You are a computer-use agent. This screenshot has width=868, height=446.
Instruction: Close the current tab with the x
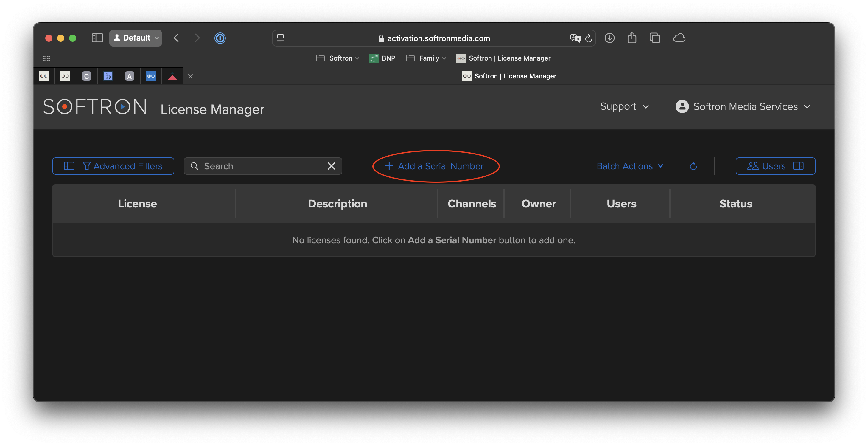[x=190, y=76]
